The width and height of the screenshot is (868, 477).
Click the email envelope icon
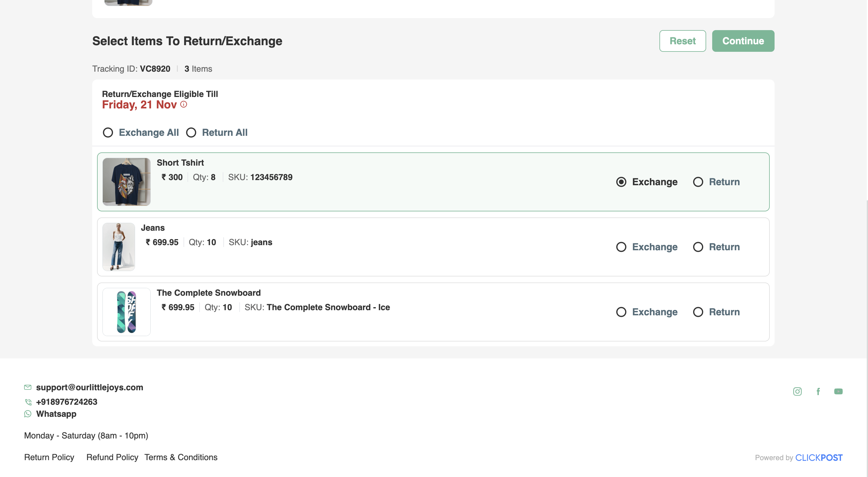click(x=28, y=387)
